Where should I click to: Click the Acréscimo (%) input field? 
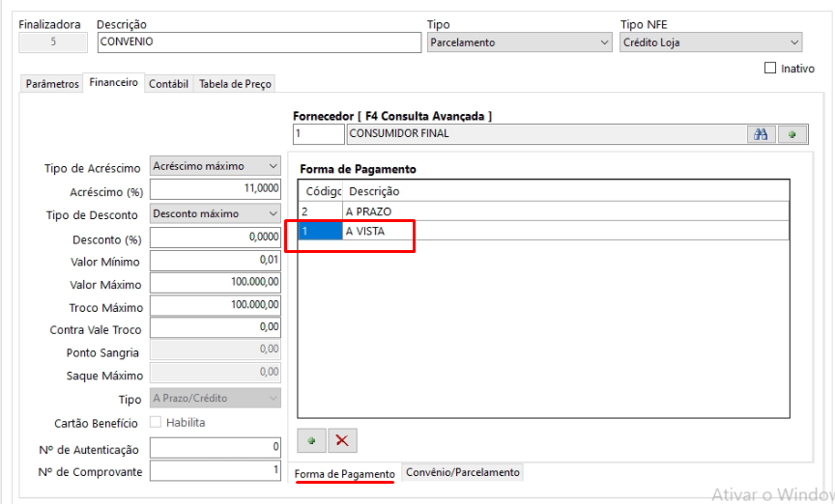pos(216,190)
